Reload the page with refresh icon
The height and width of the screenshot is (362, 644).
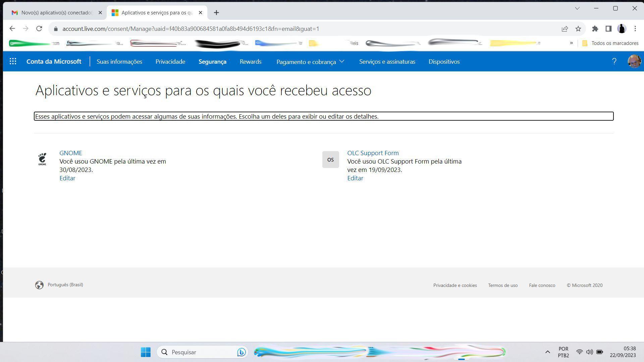click(x=39, y=29)
